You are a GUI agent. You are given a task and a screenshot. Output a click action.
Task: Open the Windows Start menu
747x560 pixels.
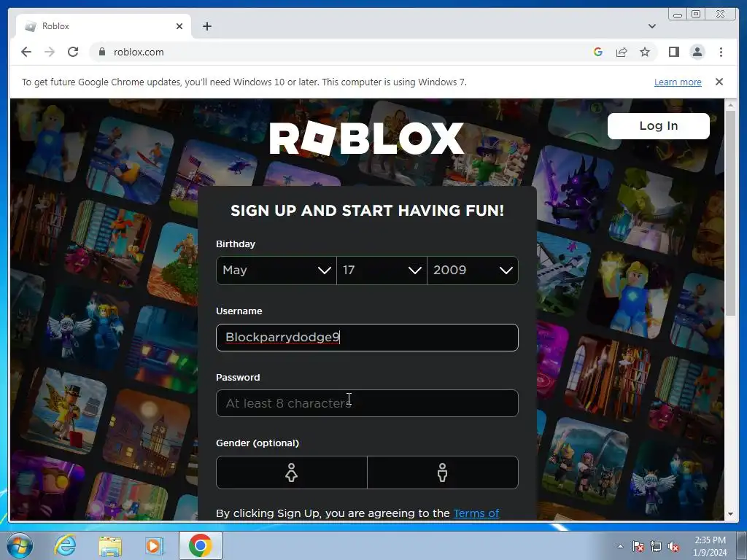click(20, 545)
